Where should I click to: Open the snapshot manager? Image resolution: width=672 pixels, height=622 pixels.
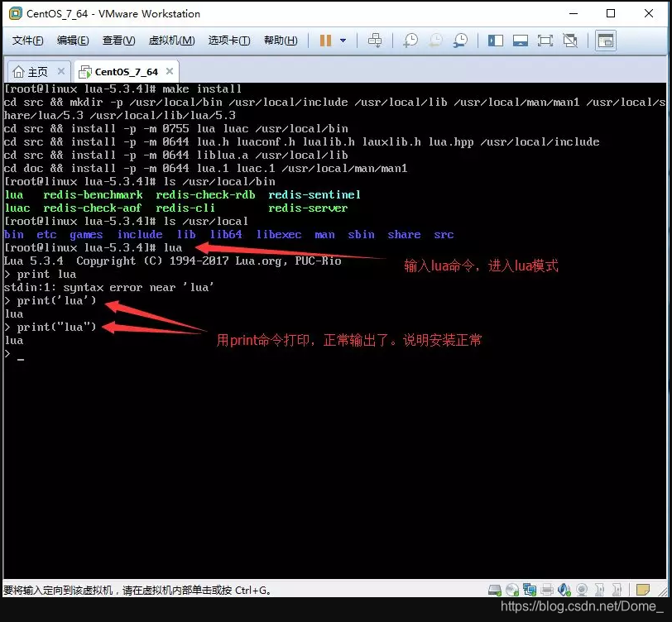(x=460, y=41)
